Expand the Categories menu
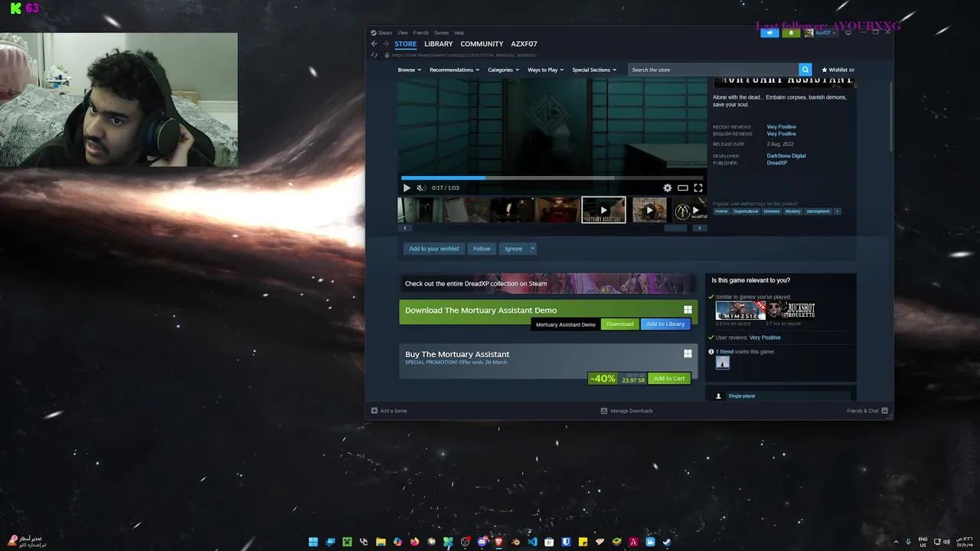 (x=503, y=70)
